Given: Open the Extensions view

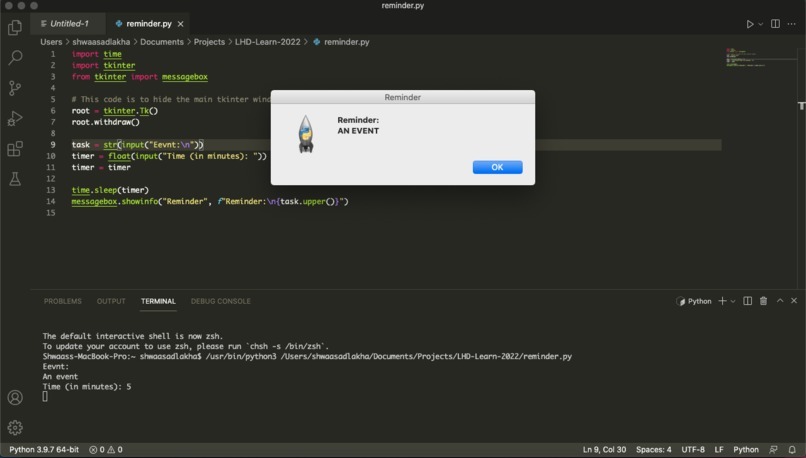Looking at the screenshot, I should [15, 149].
